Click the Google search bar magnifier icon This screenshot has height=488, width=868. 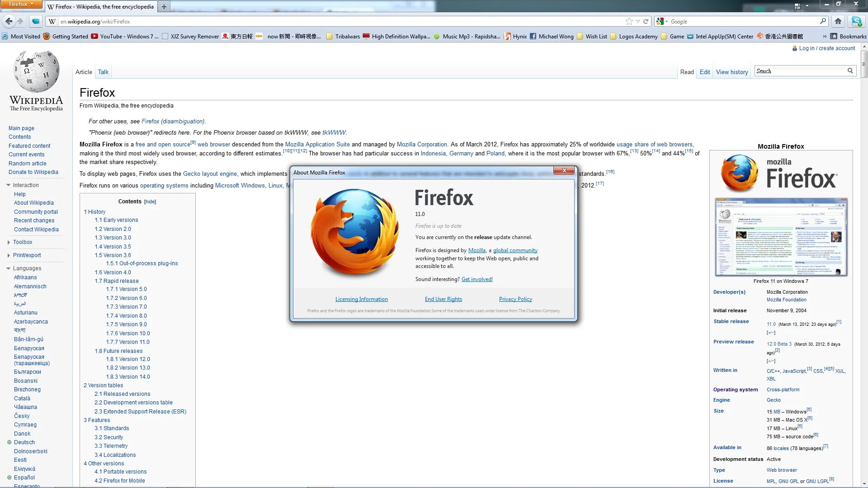click(x=823, y=21)
